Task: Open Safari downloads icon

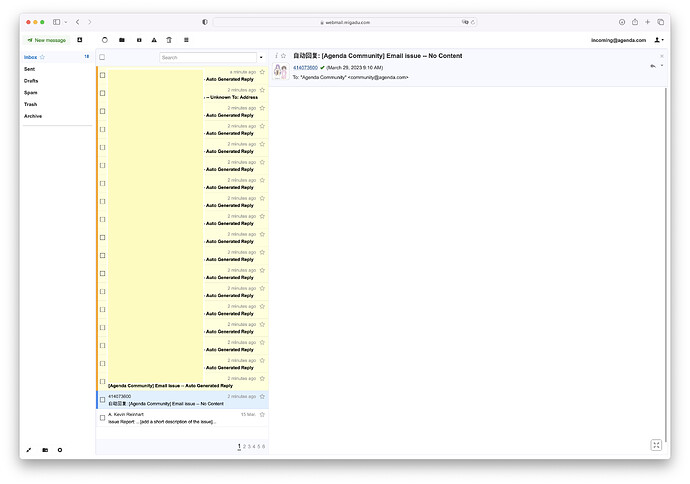Action: [622, 22]
